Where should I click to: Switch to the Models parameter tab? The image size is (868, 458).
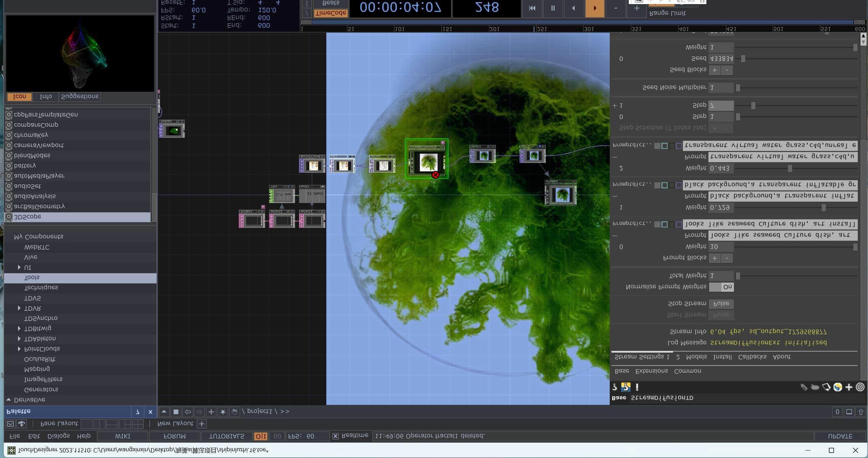click(x=696, y=357)
